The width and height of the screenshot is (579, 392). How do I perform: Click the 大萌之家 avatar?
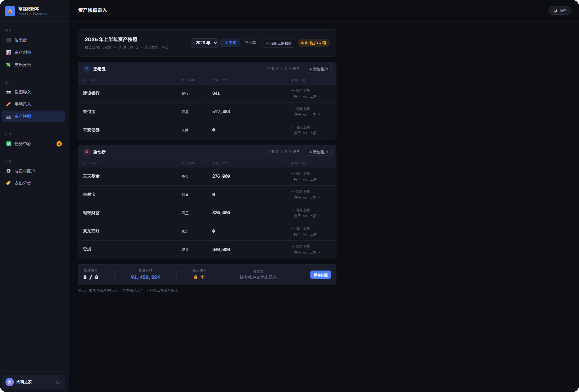(x=10, y=382)
